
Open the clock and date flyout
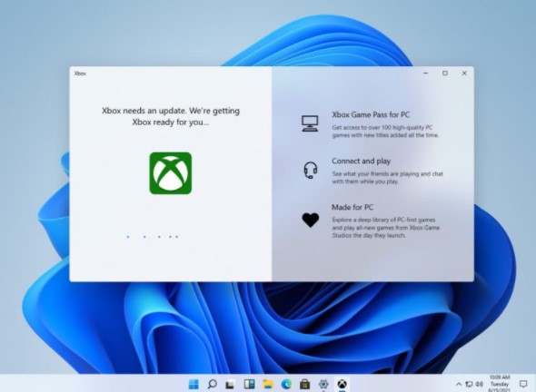(x=500, y=384)
